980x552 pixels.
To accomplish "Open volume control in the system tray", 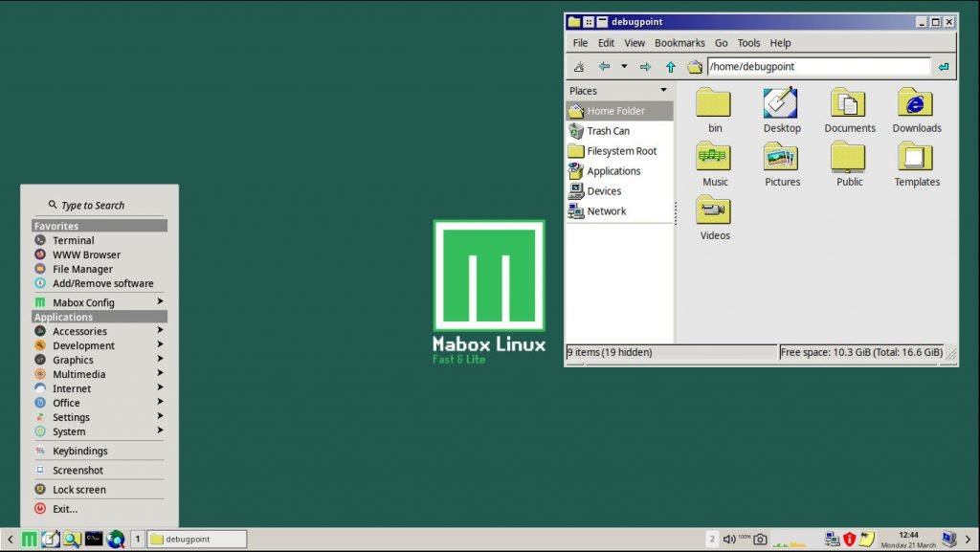I will (x=730, y=538).
